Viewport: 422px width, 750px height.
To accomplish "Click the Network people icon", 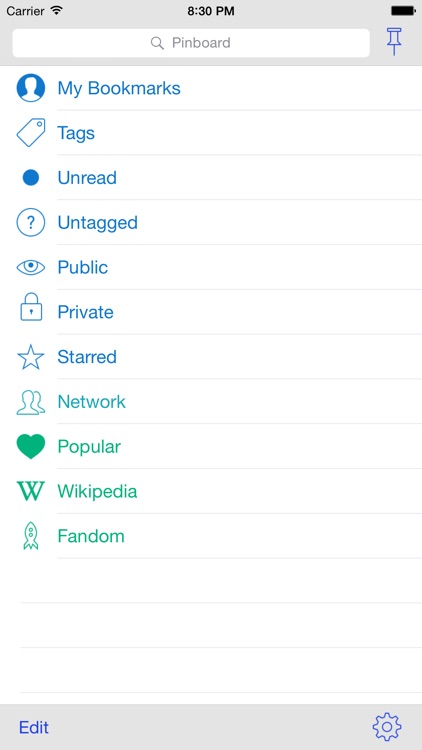I will point(31,402).
